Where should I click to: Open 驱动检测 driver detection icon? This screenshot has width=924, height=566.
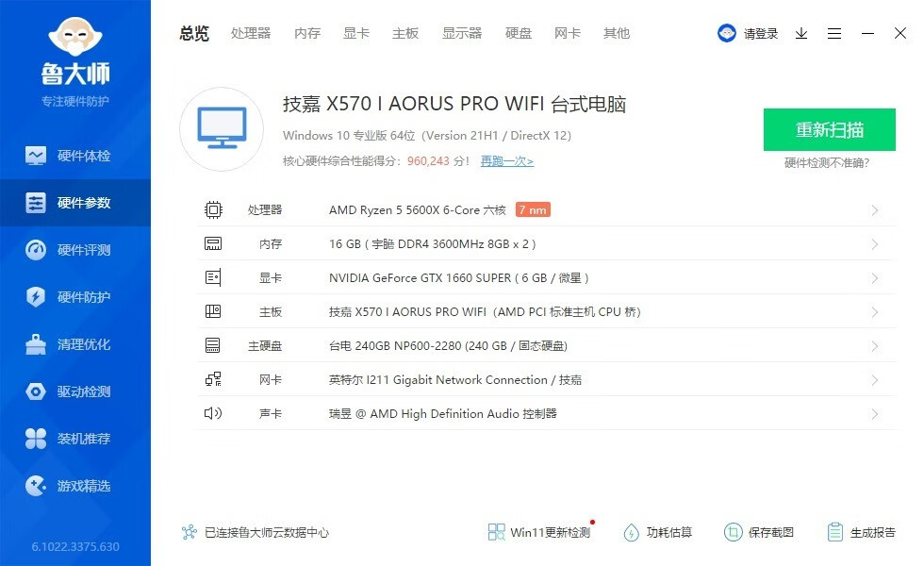(x=36, y=391)
